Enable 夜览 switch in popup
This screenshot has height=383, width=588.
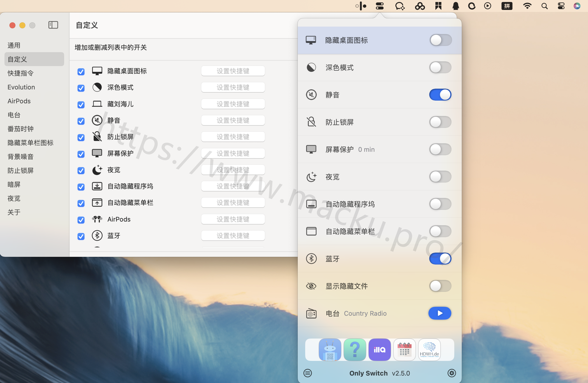pos(440,177)
